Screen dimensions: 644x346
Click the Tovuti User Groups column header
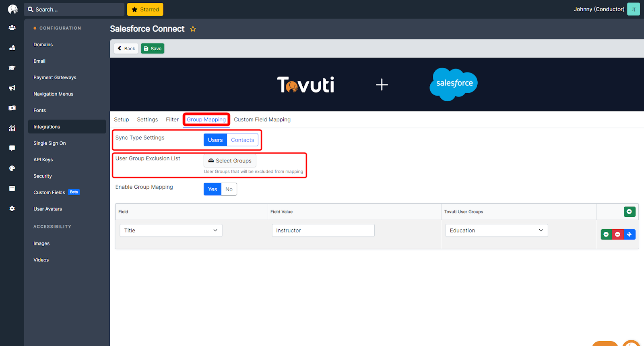tap(463, 212)
